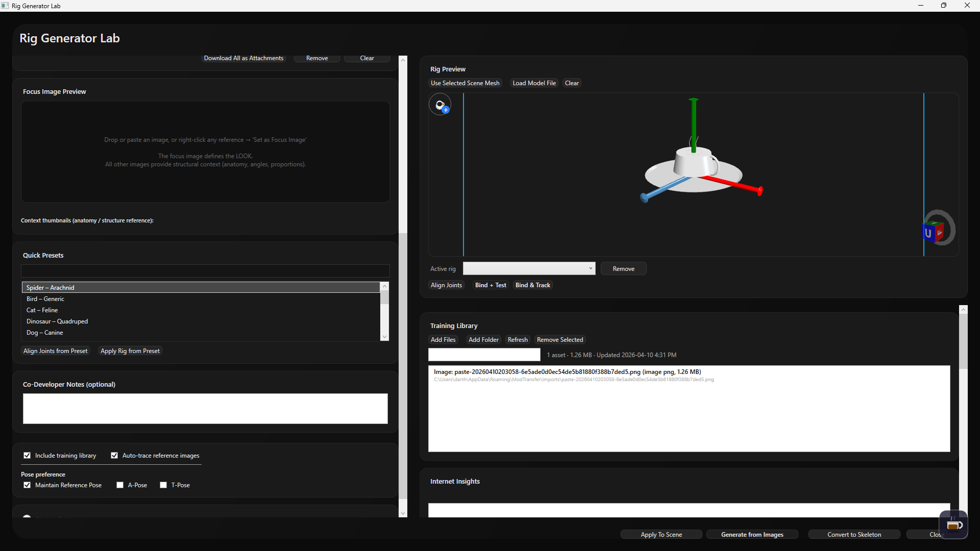Click Apply To Scene
This screenshot has height=551, width=980.
tap(661, 534)
